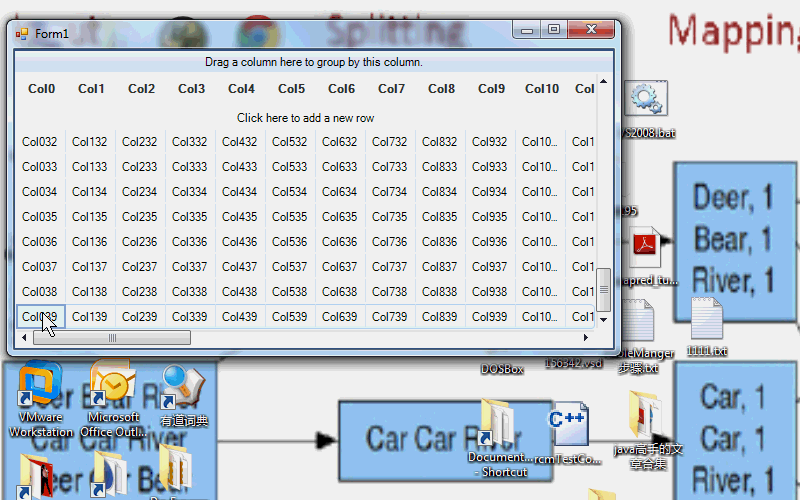Open the FileManger 步骤.txt file

tap(638, 337)
